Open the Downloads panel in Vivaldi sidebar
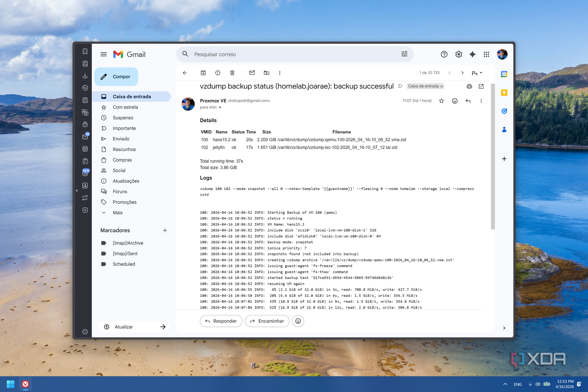 pos(85,76)
